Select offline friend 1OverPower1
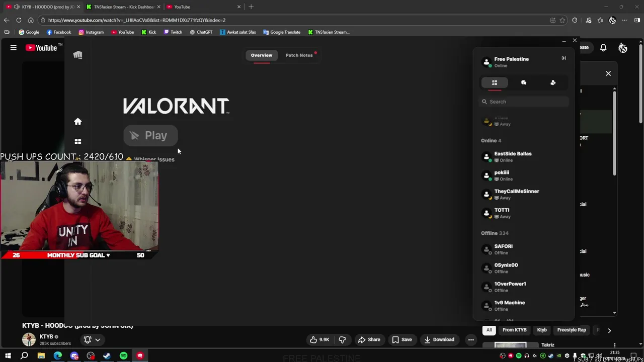Image resolution: width=644 pixels, height=362 pixels. pos(524,287)
